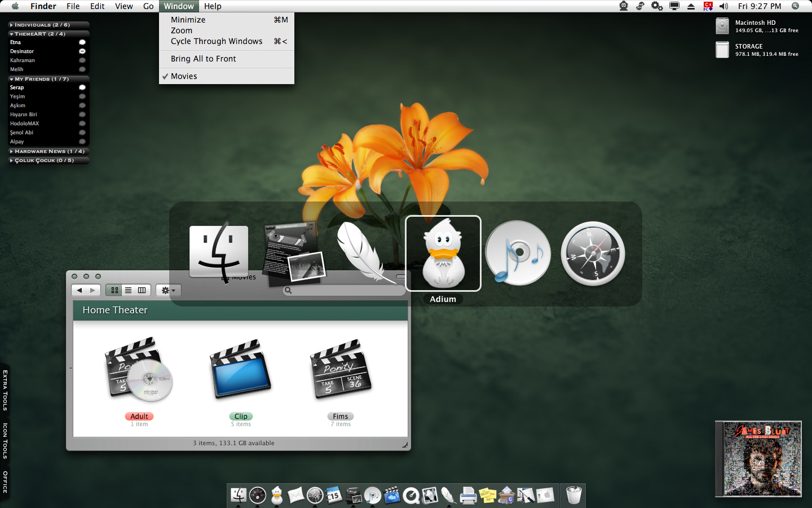The height and width of the screenshot is (508, 812).
Task: Expand the Hardware News contact group
Action: click(x=48, y=151)
